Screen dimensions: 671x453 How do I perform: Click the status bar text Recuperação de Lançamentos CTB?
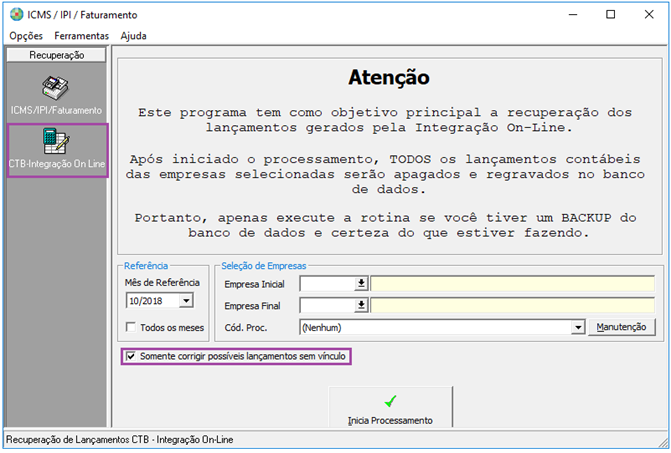pos(119,439)
